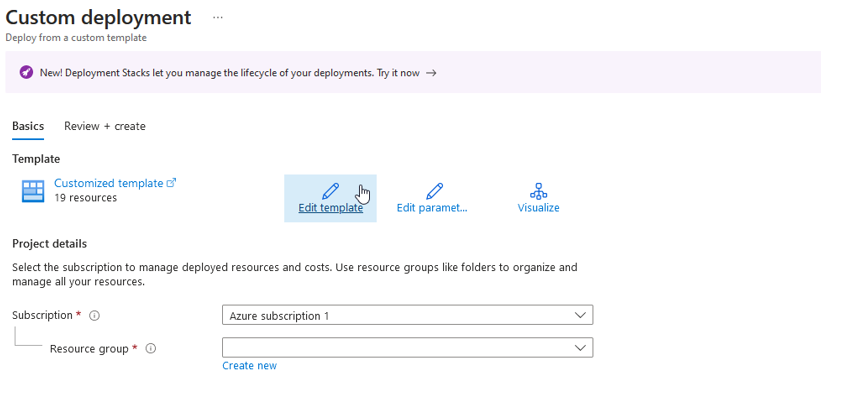Click the info icon next to Resource group

(x=151, y=349)
